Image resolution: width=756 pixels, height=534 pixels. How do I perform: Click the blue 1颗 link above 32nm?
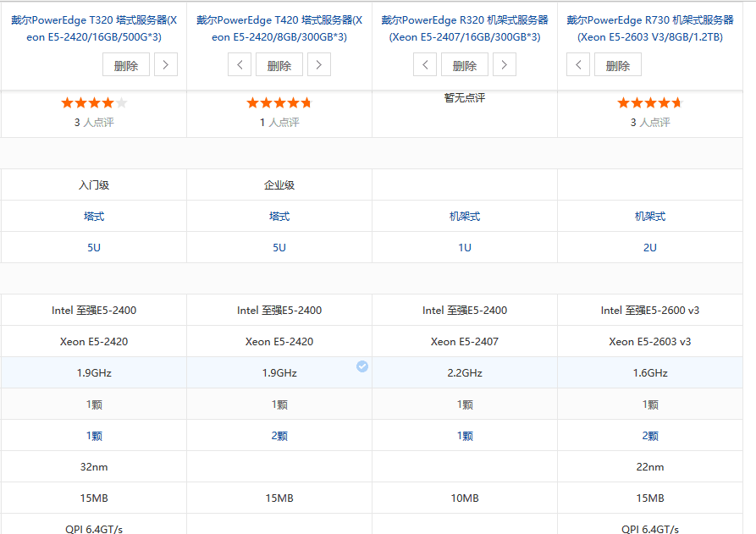tap(94, 436)
